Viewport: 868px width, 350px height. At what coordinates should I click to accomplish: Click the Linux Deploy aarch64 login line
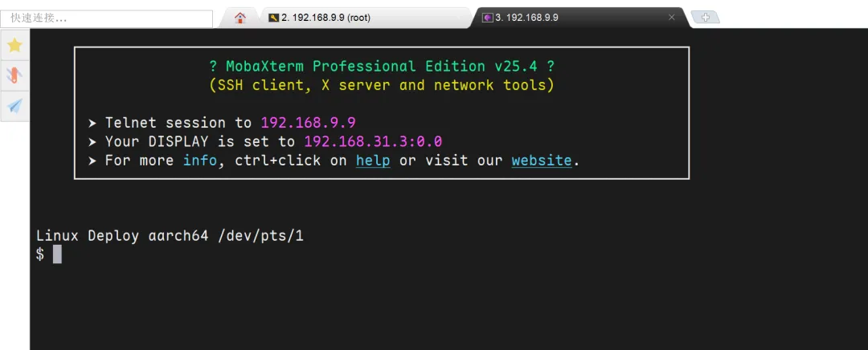click(170, 236)
